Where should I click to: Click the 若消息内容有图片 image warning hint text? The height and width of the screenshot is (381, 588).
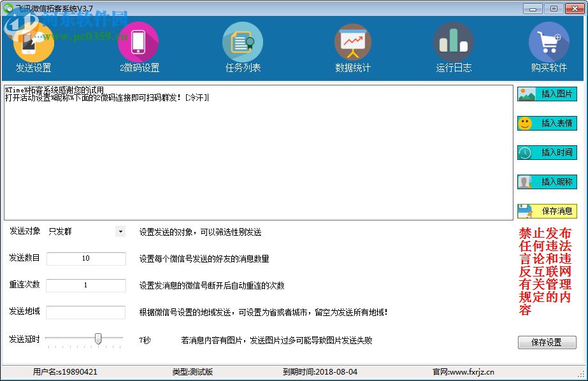click(x=276, y=340)
